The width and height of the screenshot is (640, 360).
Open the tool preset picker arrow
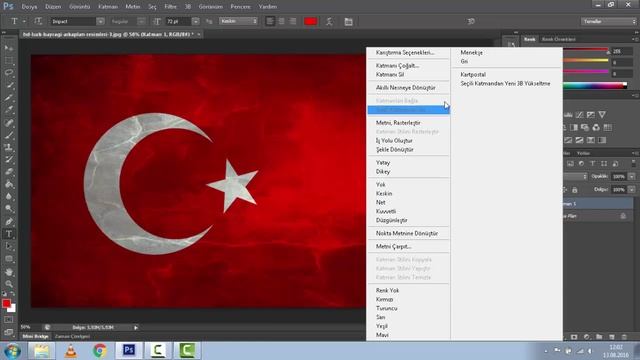pos(24,21)
